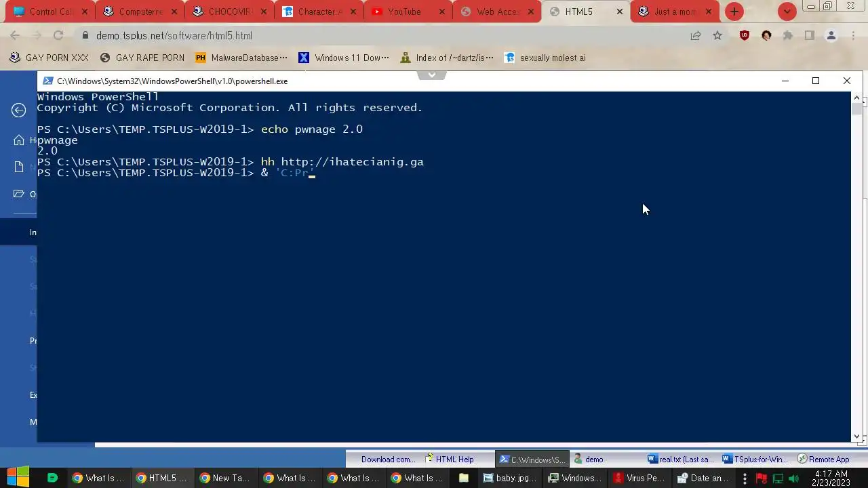Close the HTML5 tab
Image resolution: width=868 pixels, height=488 pixels.
coord(619,12)
